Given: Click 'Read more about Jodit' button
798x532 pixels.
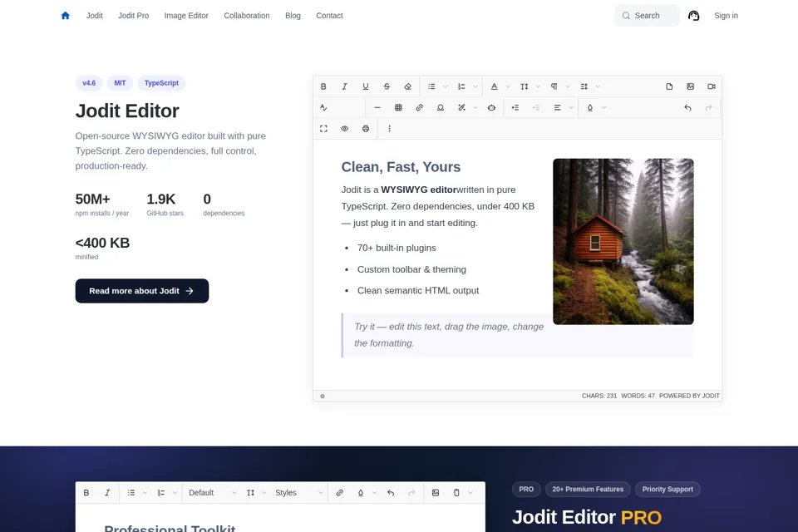Looking at the screenshot, I should (x=142, y=291).
